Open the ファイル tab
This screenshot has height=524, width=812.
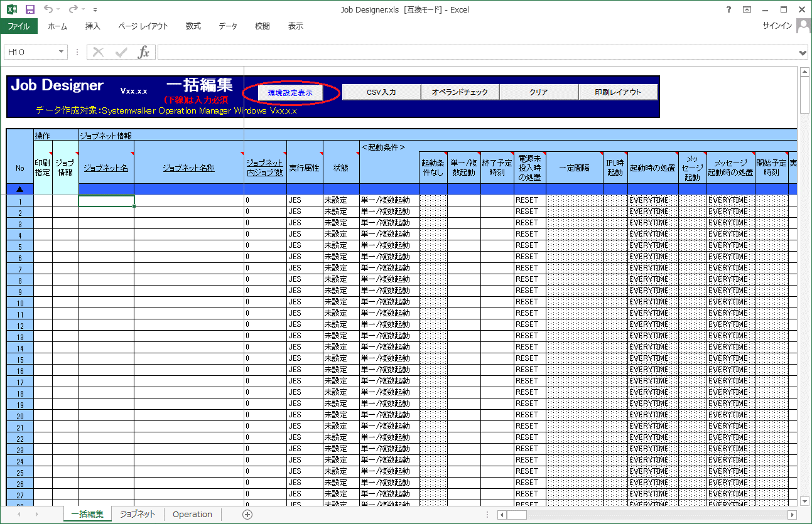19,26
